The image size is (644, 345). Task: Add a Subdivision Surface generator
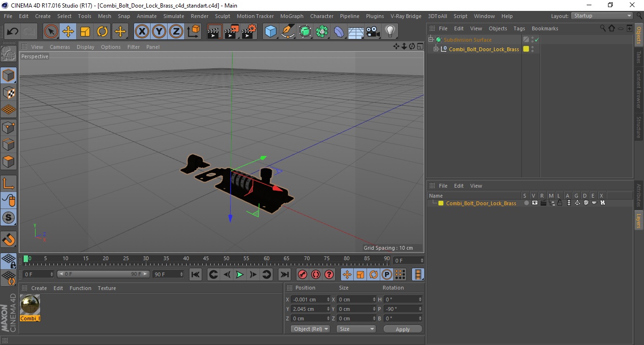click(x=305, y=32)
